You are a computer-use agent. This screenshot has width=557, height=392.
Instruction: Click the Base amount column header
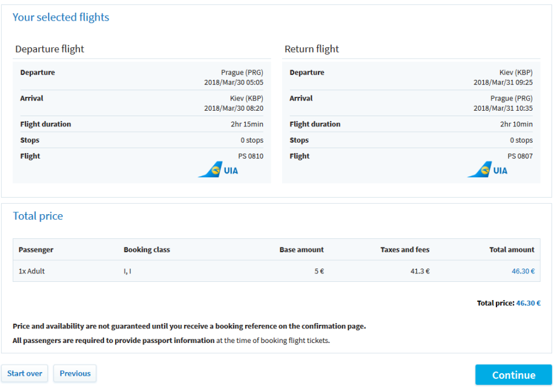[302, 249]
